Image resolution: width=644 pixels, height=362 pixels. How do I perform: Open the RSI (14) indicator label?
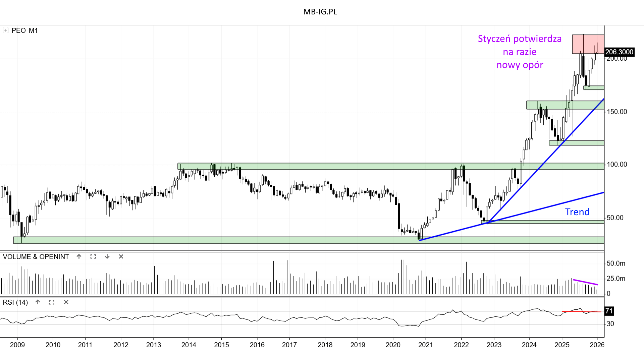[15, 302]
